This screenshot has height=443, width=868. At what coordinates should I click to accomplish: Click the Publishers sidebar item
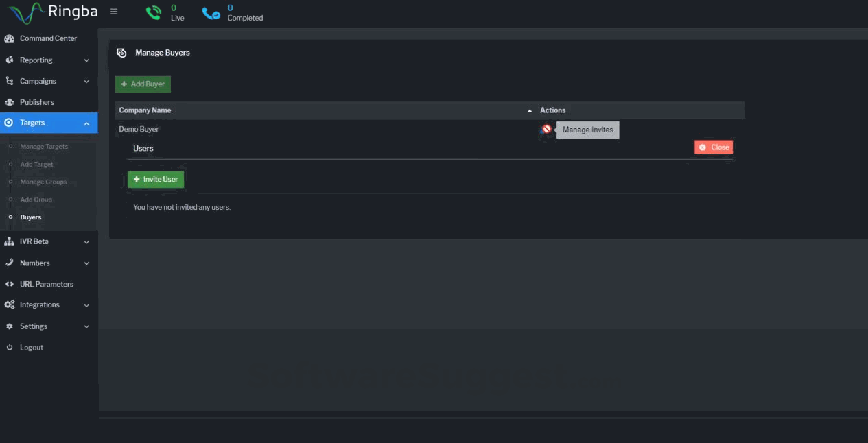tap(36, 102)
